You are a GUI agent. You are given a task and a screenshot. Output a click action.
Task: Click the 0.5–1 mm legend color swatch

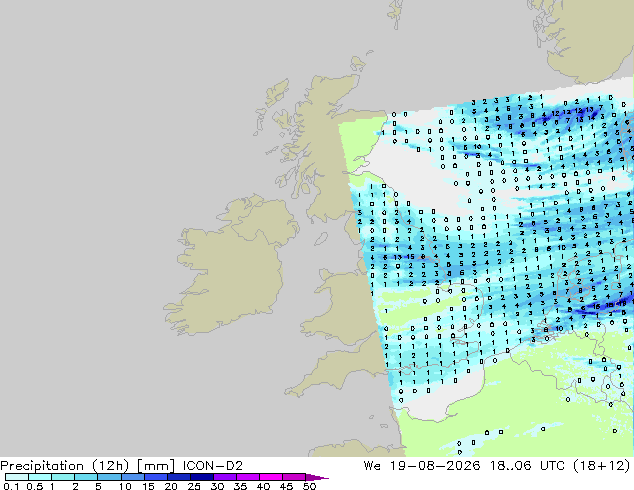point(40,477)
